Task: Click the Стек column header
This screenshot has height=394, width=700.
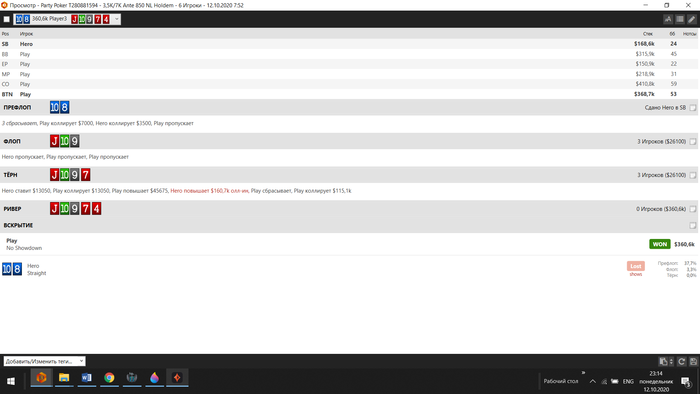Action: click(x=648, y=34)
